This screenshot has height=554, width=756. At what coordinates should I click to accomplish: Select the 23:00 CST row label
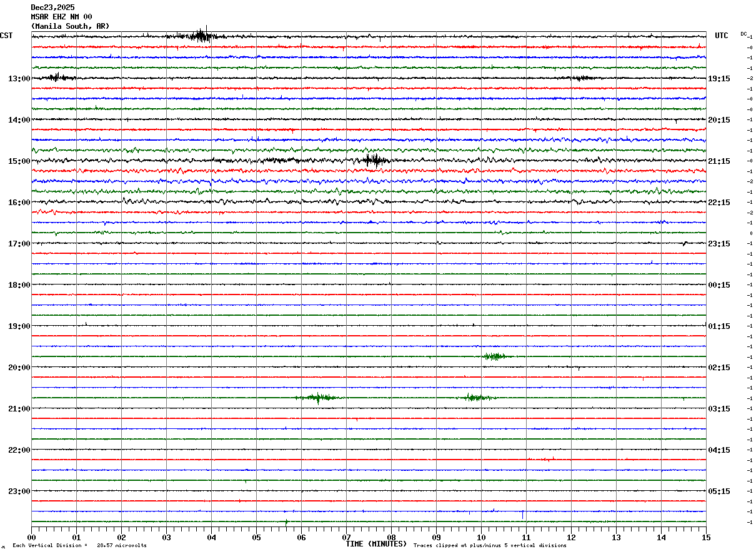tap(19, 491)
